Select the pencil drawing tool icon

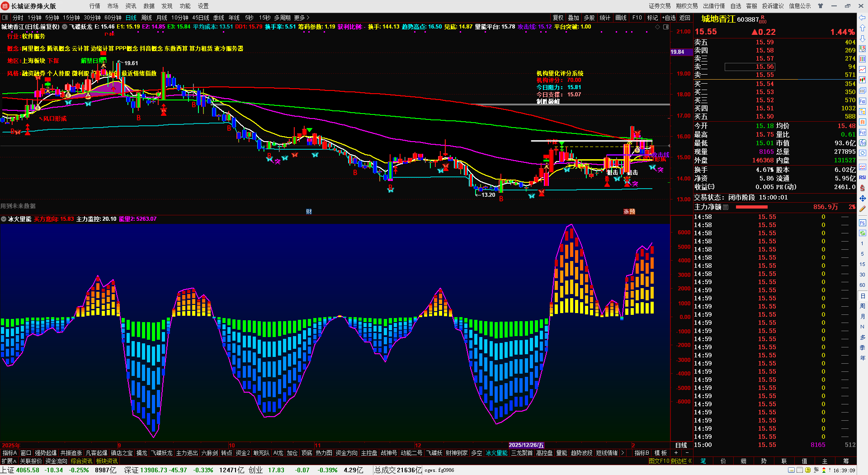tap(863, 209)
